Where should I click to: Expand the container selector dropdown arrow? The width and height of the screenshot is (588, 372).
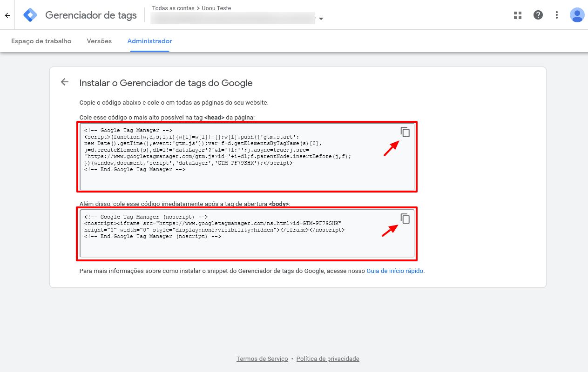(x=321, y=19)
